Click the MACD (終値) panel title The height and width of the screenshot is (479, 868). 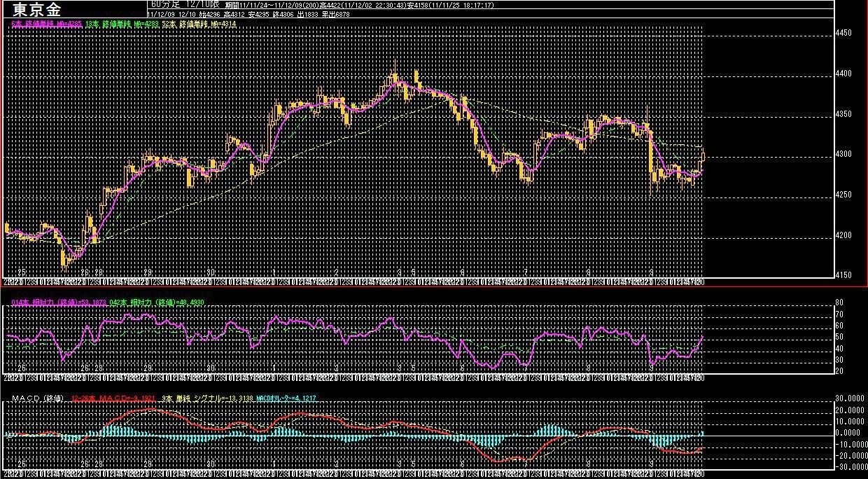coord(37,398)
